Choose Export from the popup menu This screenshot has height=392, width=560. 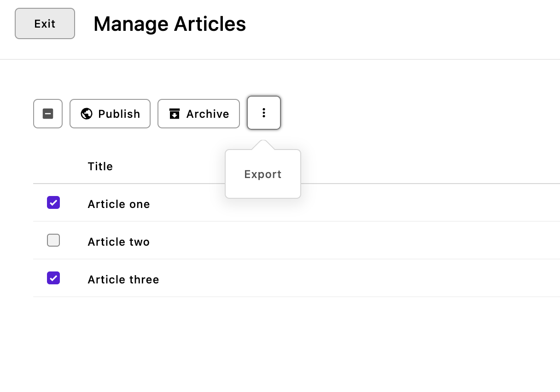pos(262,174)
